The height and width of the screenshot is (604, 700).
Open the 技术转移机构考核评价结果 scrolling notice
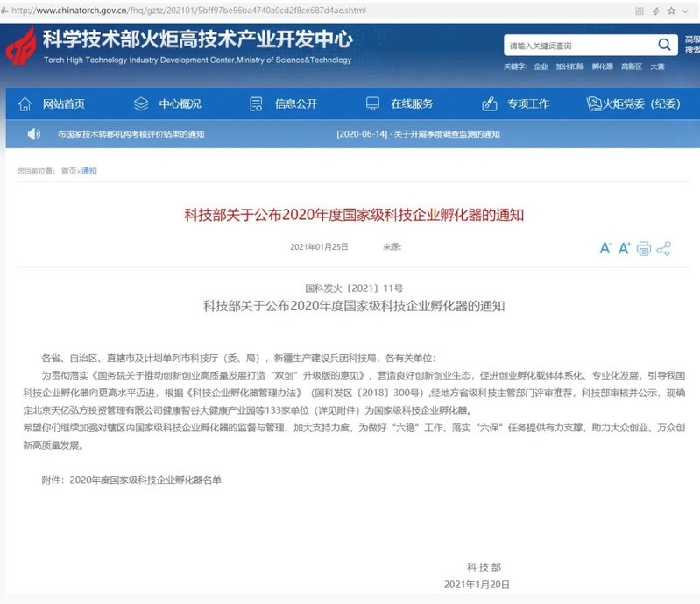(x=131, y=134)
